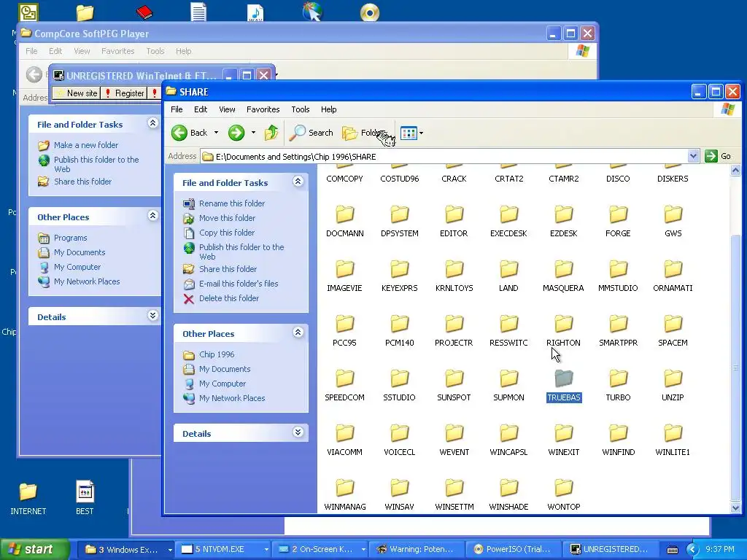Go up one folder level
747x560 pixels.
pyautogui.click(x=271, y=133)
